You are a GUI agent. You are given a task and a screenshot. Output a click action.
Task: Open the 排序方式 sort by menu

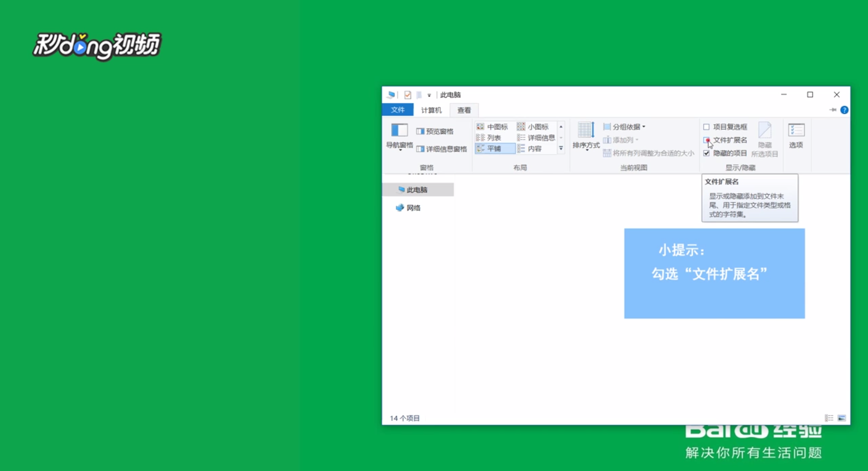coord(586,136)
